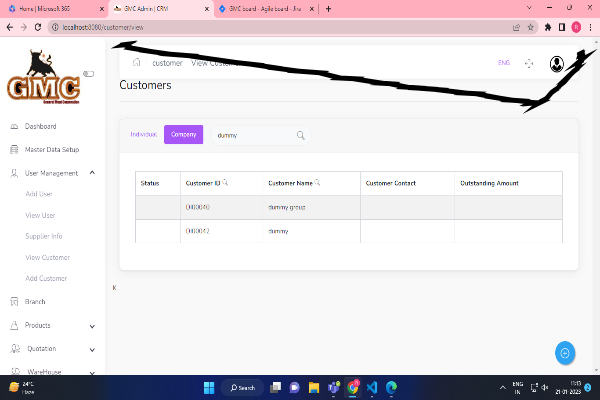Open the user profile avatar menu
600x400 pixels.
click(556, 63)
